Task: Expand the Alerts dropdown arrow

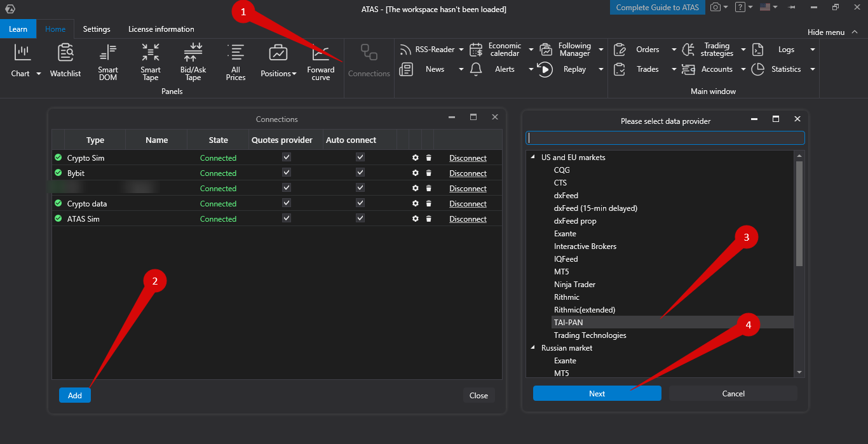Action: [x=531, y=70]
